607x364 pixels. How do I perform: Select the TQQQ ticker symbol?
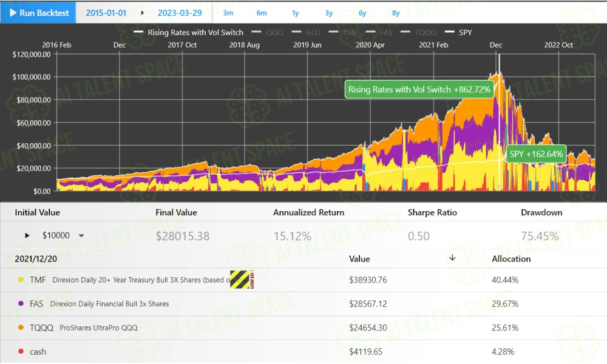point(41,328)
